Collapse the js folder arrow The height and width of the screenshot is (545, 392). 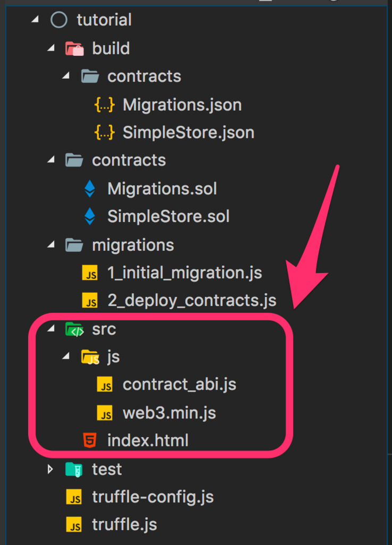click(66, 356)
